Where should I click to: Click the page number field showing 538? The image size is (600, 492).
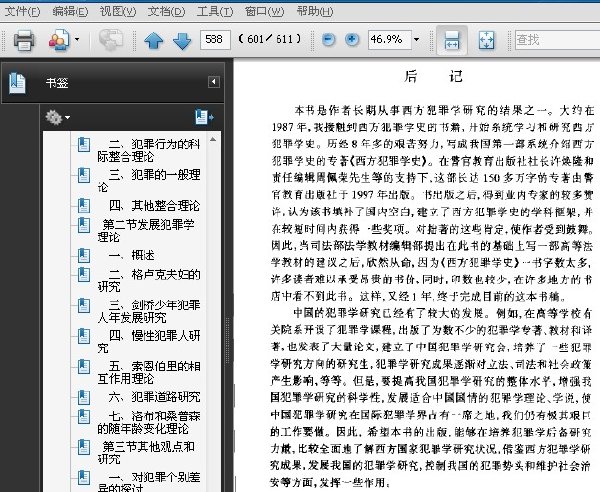coord(215,40)
